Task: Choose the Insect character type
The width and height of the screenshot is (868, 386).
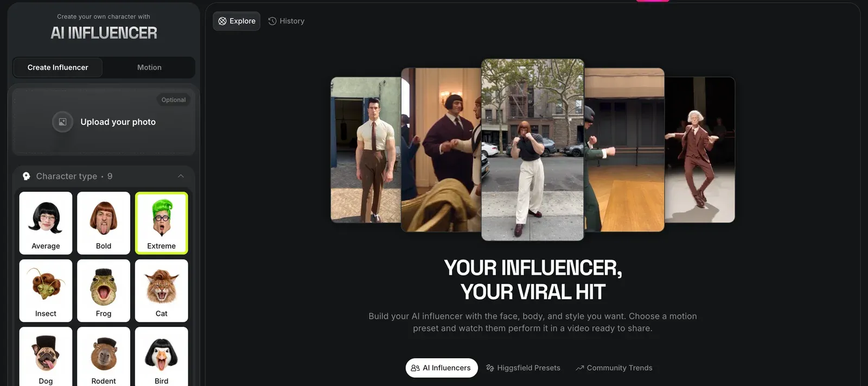Action: (x=46, y=290)
